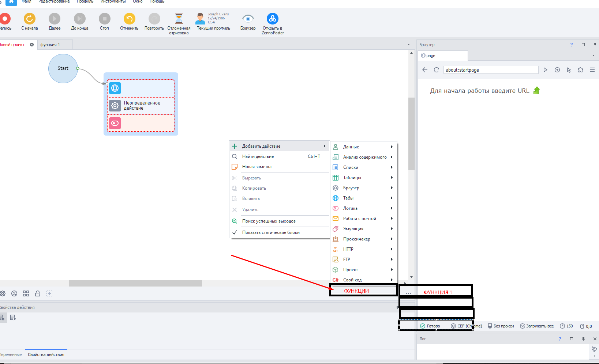Viewport: 599px width, 364px height.
Task: Click the 'Отменить' undo icon
Action: (129, 19)
